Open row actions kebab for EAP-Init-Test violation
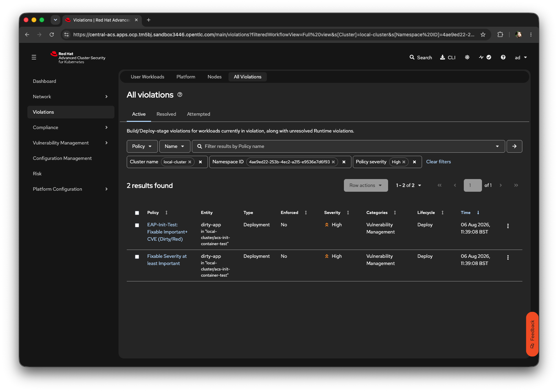This screenshot has height=392, width=558. [508, 226]
